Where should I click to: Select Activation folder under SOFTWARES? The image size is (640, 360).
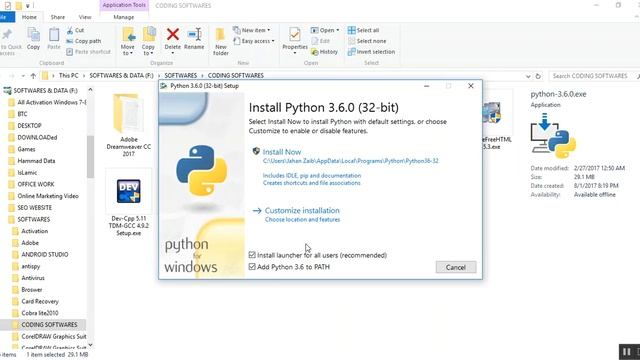35,231
